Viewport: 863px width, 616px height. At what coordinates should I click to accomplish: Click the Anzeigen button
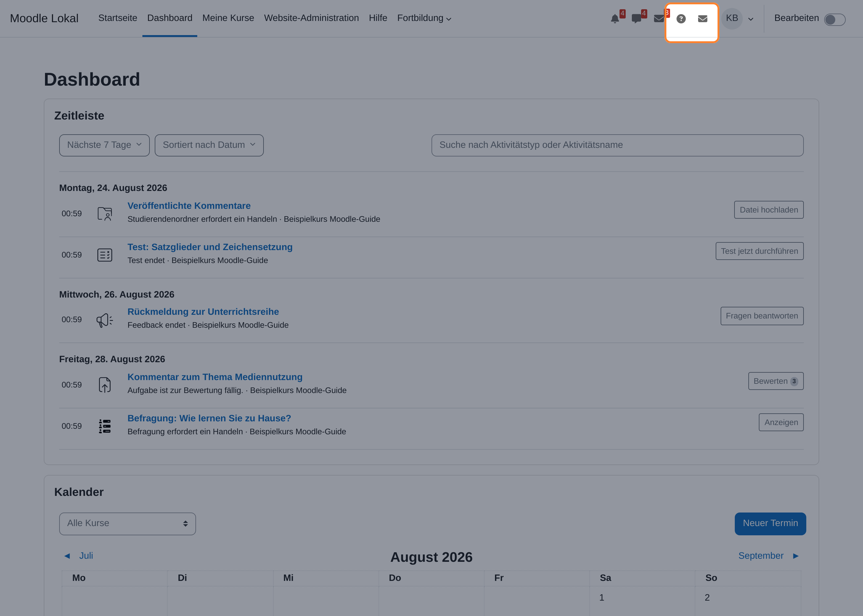coord(781,422)
